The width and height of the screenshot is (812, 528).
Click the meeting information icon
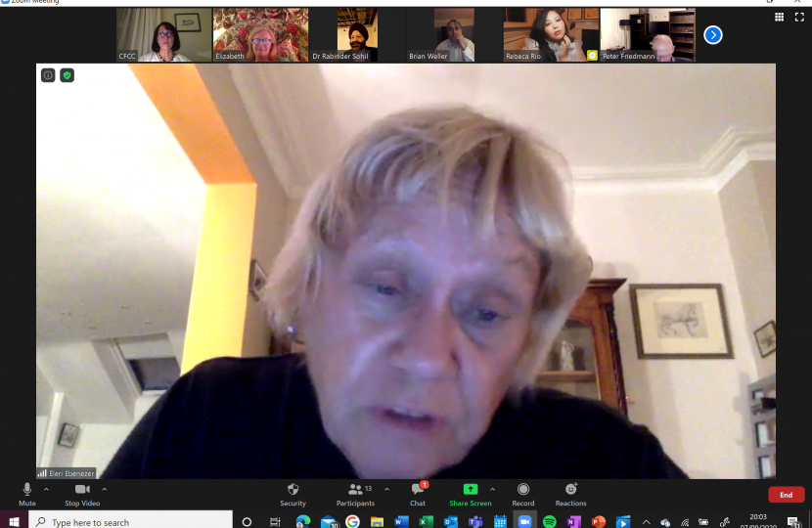click(48, 75)
